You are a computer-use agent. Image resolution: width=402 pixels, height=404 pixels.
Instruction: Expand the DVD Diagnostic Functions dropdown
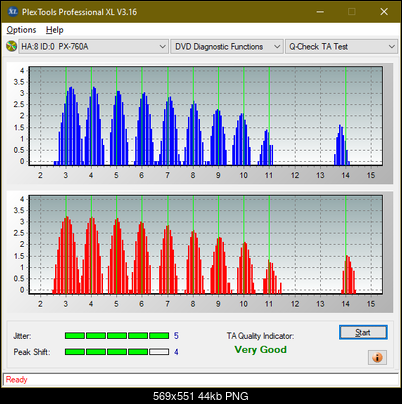point(227,46)
